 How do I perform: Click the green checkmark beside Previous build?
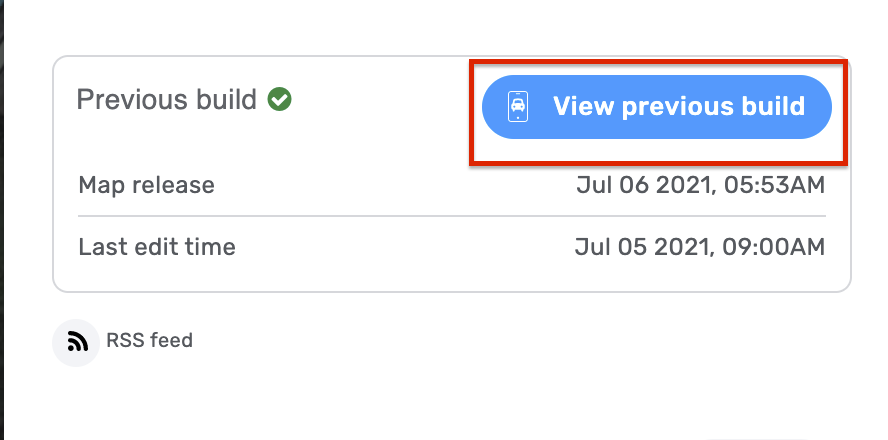(x=280, y=100)
